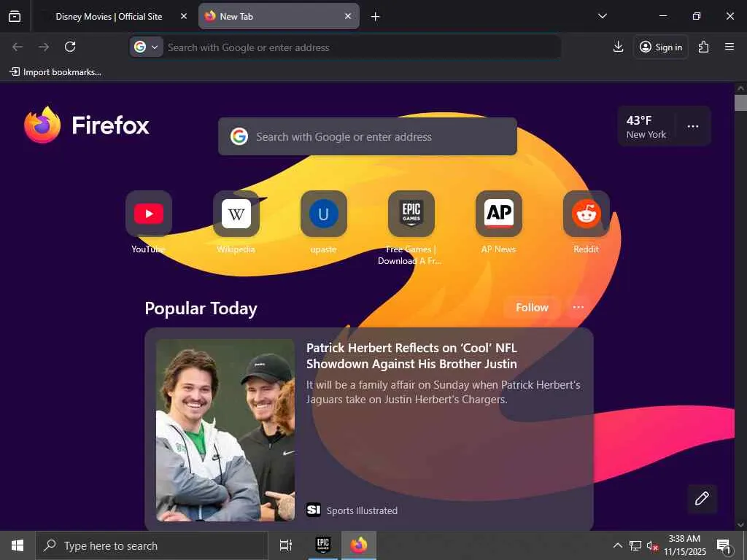
Task: Open the Firefox View icon in tab bar
Action: (15, 16)
